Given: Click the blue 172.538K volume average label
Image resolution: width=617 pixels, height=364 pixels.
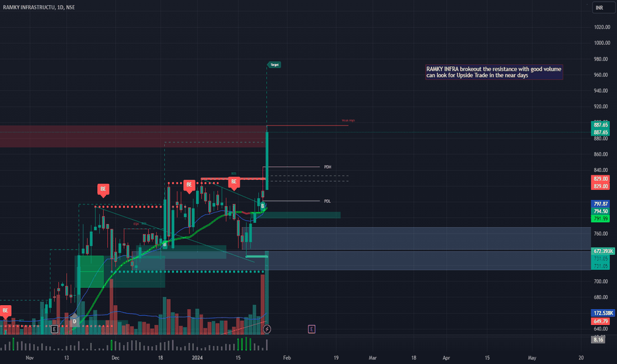Looking at the screenshot, I should [x=603, y=313].
